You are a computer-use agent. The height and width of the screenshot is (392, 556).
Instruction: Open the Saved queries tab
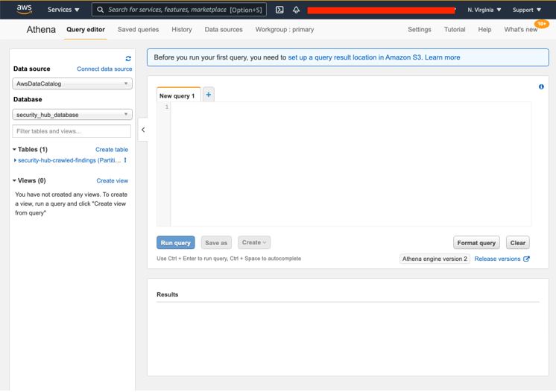(139, 29)
